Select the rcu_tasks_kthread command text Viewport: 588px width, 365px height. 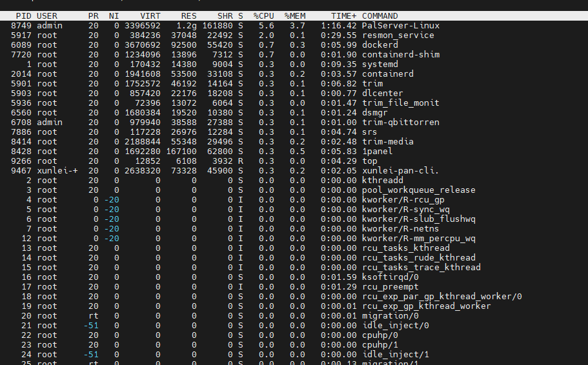pos(406,248)
